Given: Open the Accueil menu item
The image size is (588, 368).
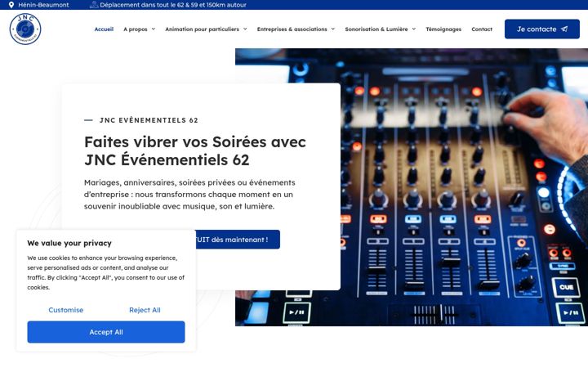Looking at the screenshot, I should [x=104, y=29].
